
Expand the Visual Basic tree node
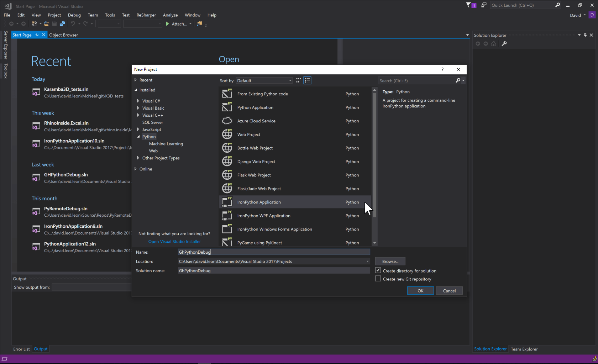138,108
